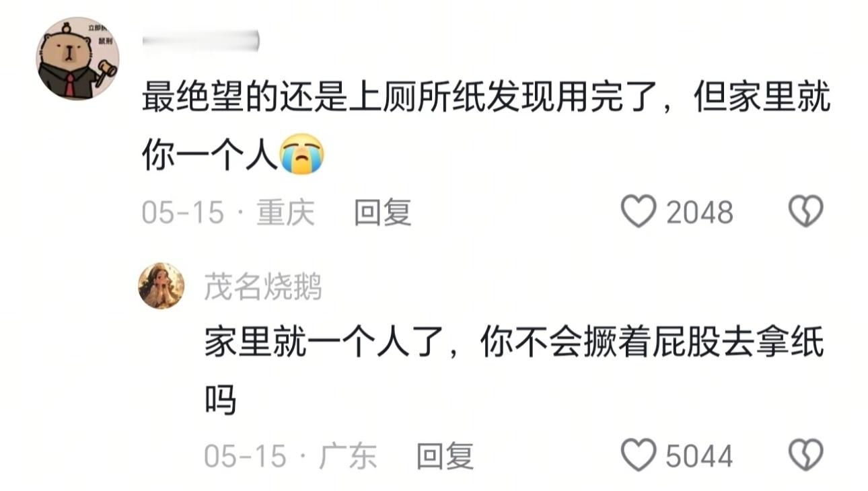Tap the blurred username of the first commenter
The image size is (868, 491).
(201, 41)
